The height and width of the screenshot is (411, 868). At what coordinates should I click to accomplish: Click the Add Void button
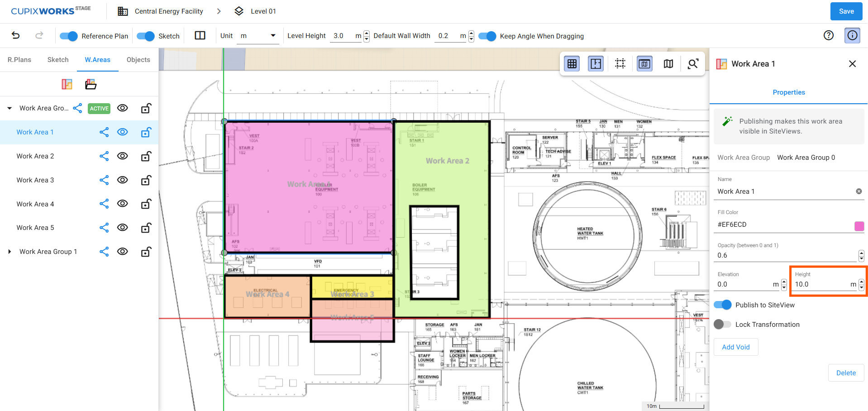click(736, 347)
